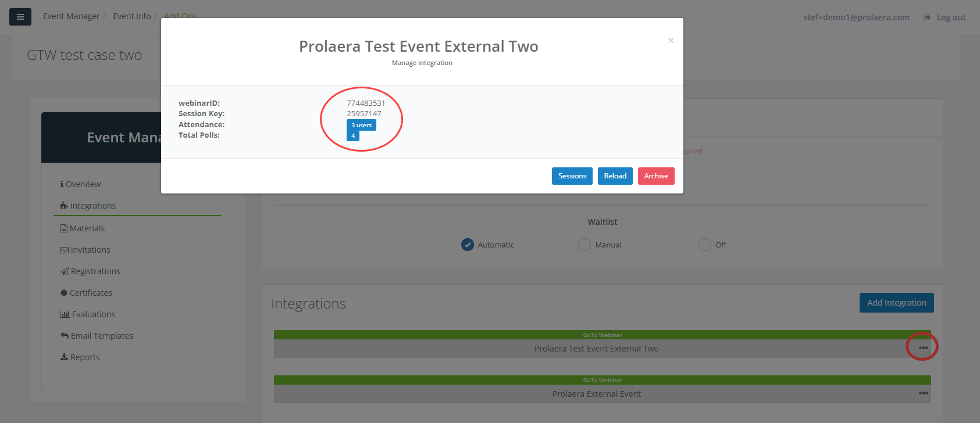Open the hamburger menu icon

(20, 17)
